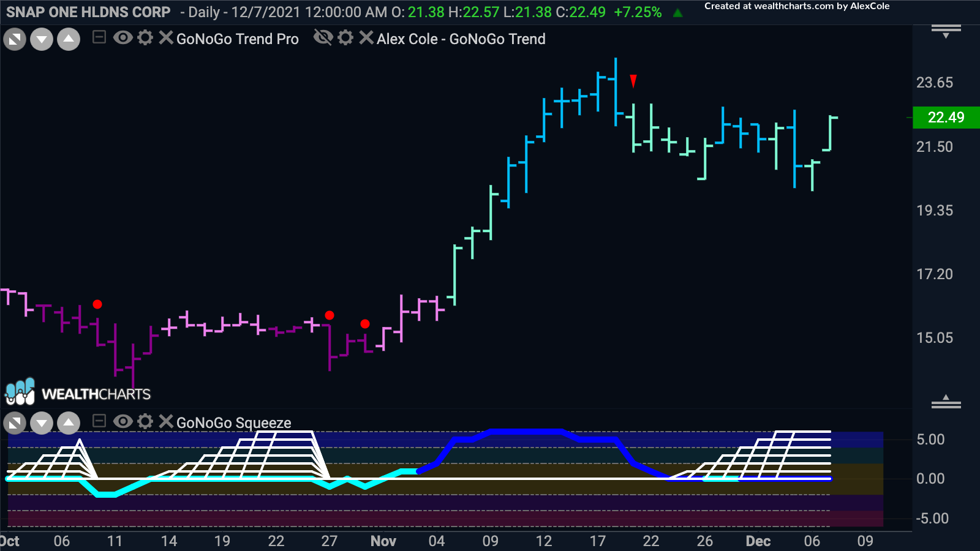Image resolution: width=980 pixels, height=551 pixels.
Task: Maximize the main price chart pane
Action: coord(15,40)
